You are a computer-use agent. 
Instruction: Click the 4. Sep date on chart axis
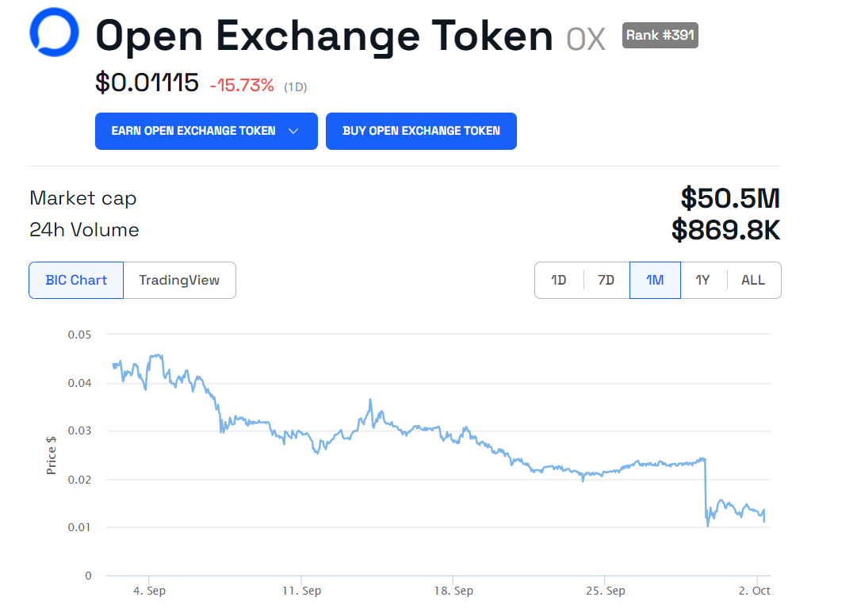[x=149, y=591]
